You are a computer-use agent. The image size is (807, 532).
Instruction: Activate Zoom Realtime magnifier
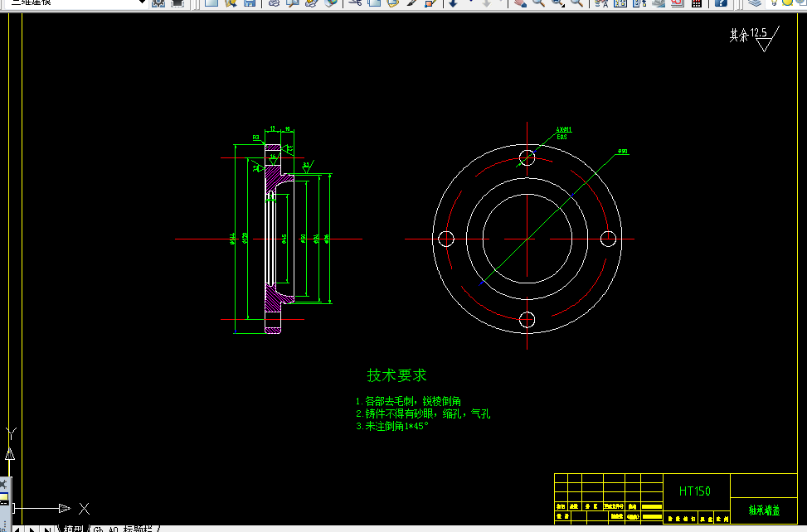click(538, 2)
